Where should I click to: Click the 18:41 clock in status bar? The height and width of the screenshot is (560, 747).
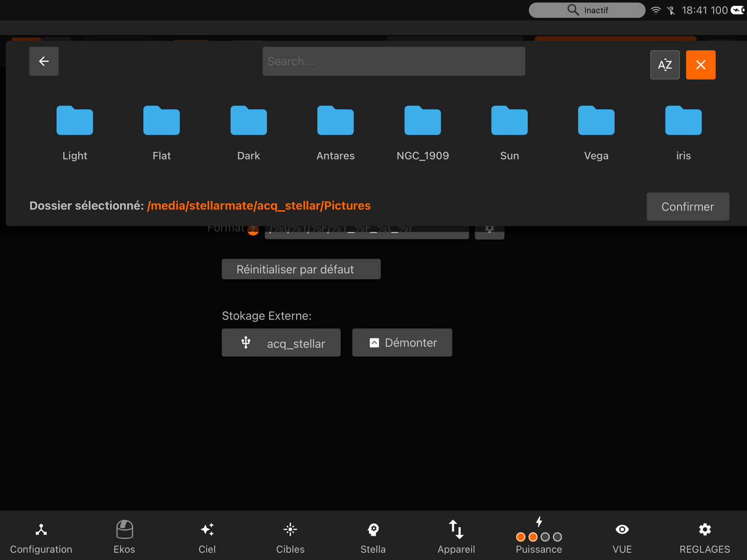pos(694,10)
